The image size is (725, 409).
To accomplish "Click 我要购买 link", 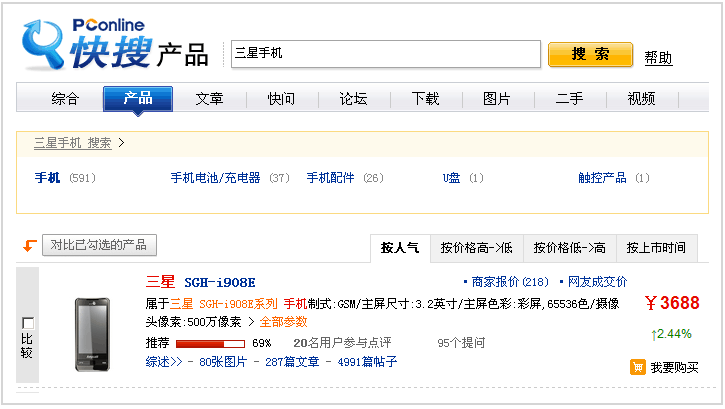I will click(x=674, y=367).
